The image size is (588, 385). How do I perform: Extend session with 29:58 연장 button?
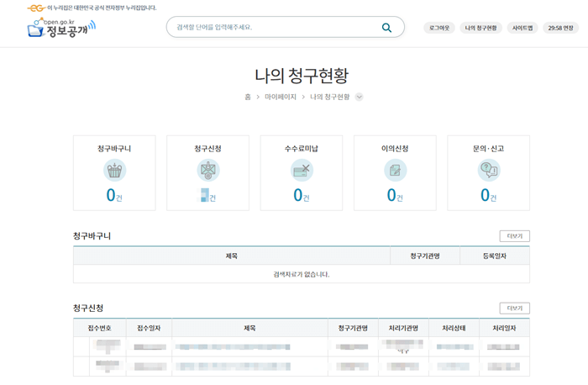560,28
